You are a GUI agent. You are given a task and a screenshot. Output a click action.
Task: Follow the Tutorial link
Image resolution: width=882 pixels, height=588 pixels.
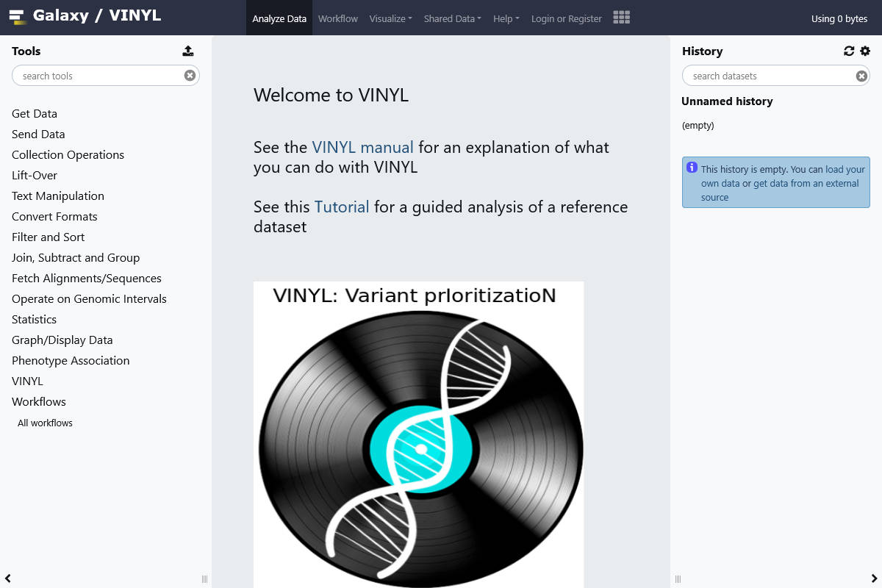(341, 207)
